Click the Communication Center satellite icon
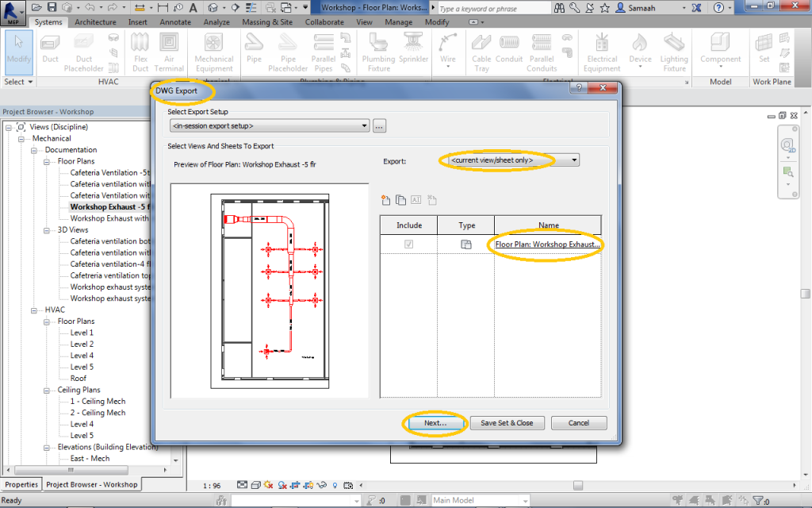The width and height of the screenshot is (812, 508). [x=589, y=8]
